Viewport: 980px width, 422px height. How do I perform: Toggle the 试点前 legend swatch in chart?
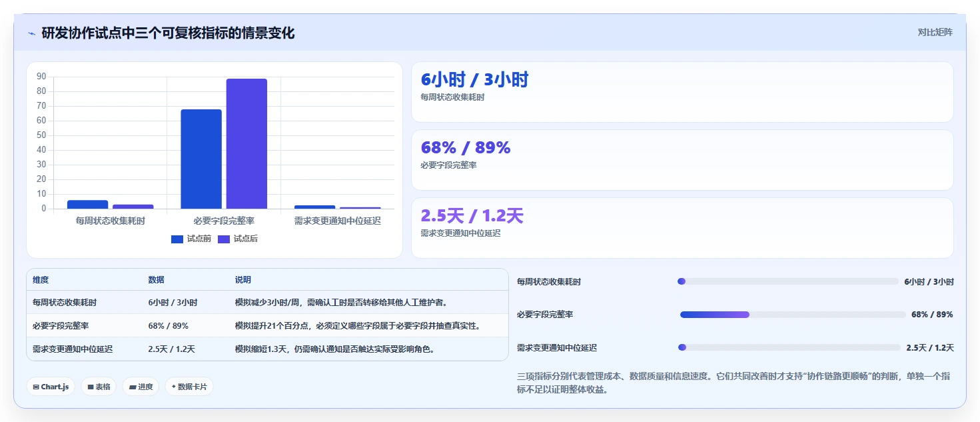pos(177,239)
